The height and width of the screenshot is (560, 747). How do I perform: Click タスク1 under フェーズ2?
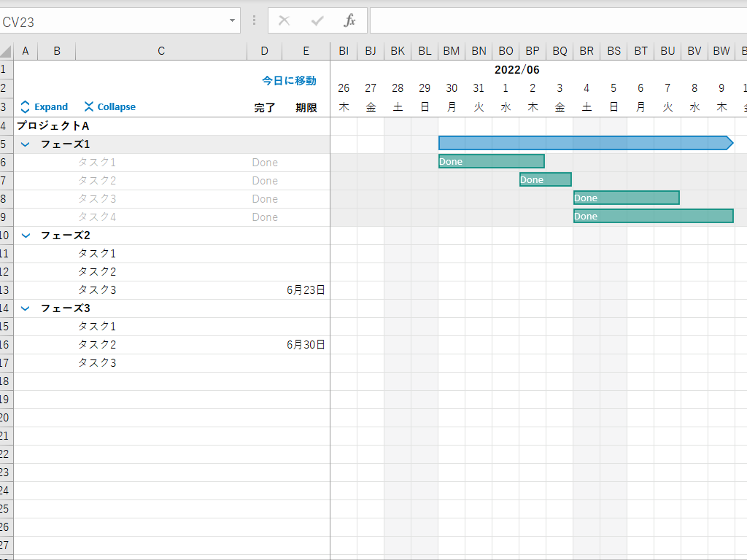tap(97, 254)
